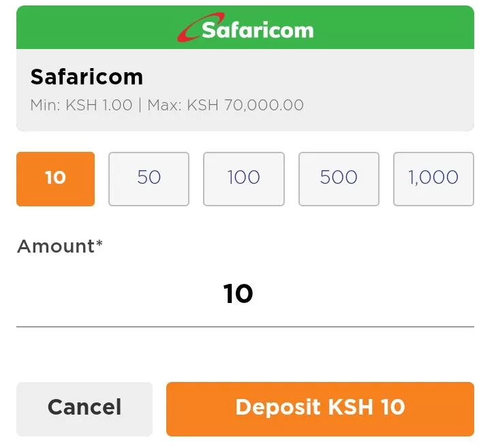Select the 500 quick deposit amount
This screenshot has height=448, width=479.
point(339,179)
